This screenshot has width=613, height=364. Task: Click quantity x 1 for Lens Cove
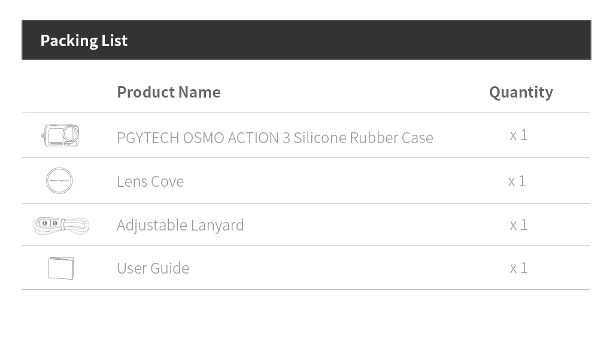pyautogui.click(x=517, y=181)
